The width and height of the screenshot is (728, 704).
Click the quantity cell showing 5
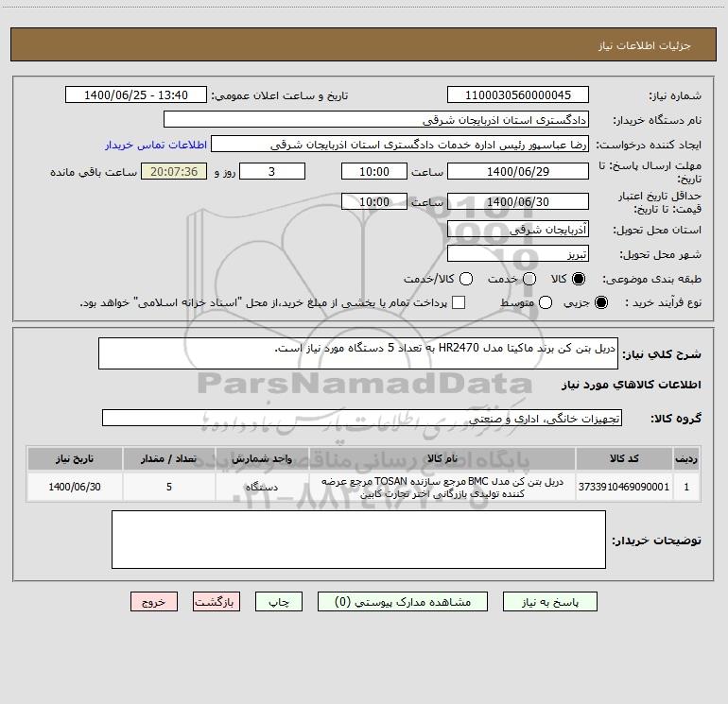[x=169, y=487]
